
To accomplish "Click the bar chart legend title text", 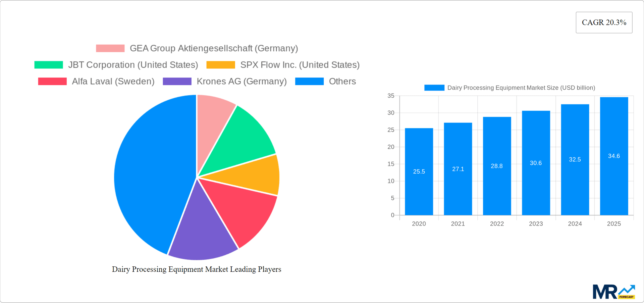I will pos(521,88).
